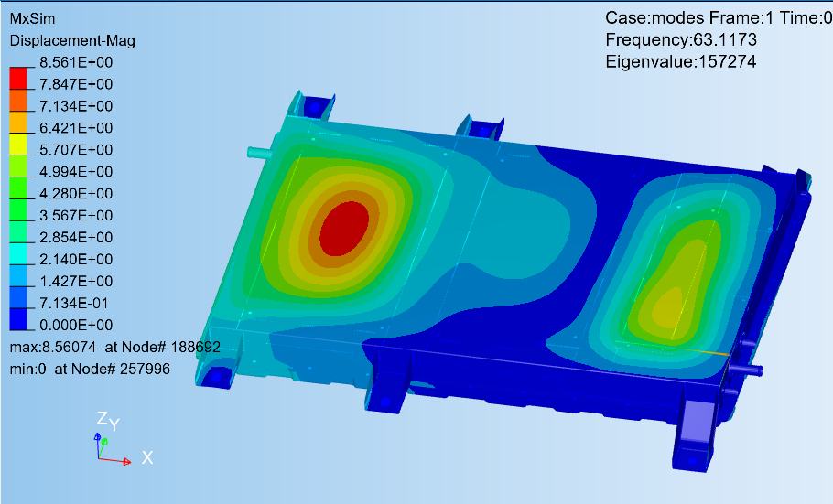
Task: Click the Displacement-Mag legend title
Action: 72,41
